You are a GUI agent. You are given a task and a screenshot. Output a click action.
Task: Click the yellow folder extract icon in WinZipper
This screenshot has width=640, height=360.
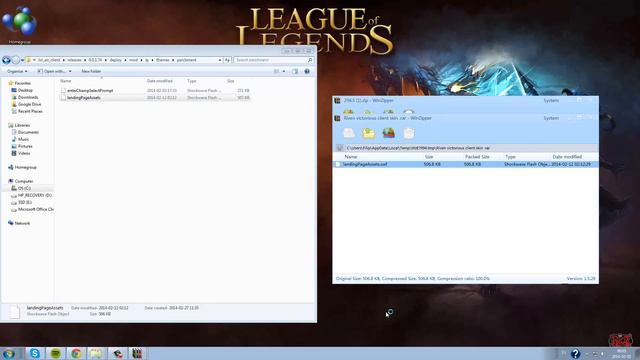[369, 133]
